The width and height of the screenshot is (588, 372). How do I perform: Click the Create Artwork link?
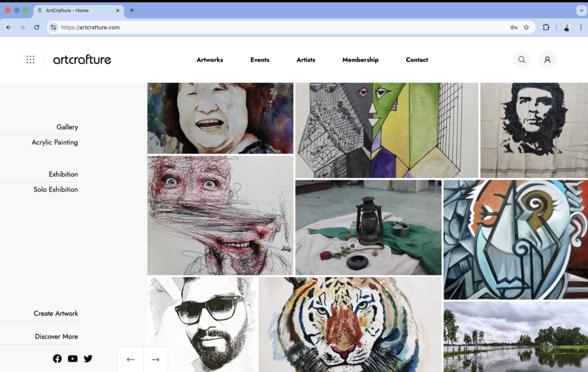[x=56, y=313]
